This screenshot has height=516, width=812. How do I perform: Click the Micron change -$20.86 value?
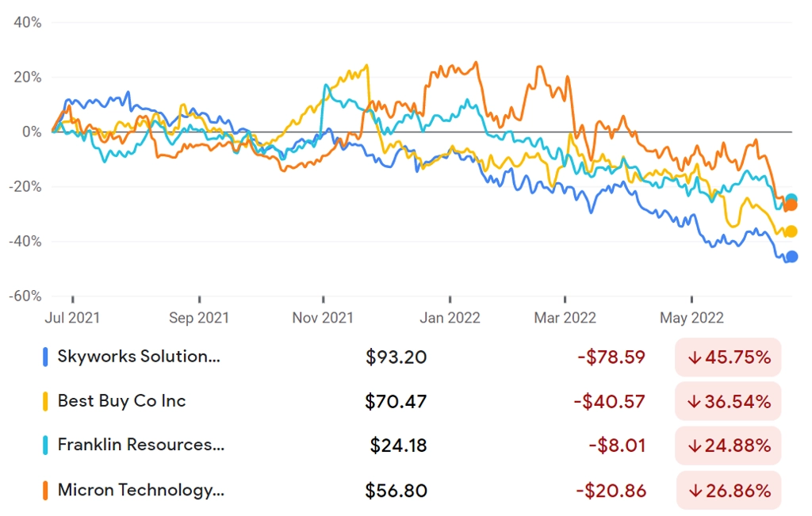(x=611, y=491)
